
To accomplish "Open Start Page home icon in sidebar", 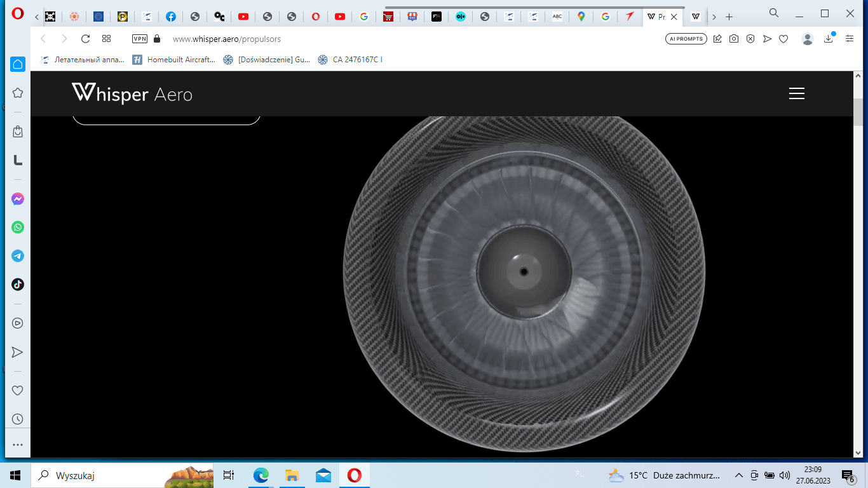I will coord(18,64).
